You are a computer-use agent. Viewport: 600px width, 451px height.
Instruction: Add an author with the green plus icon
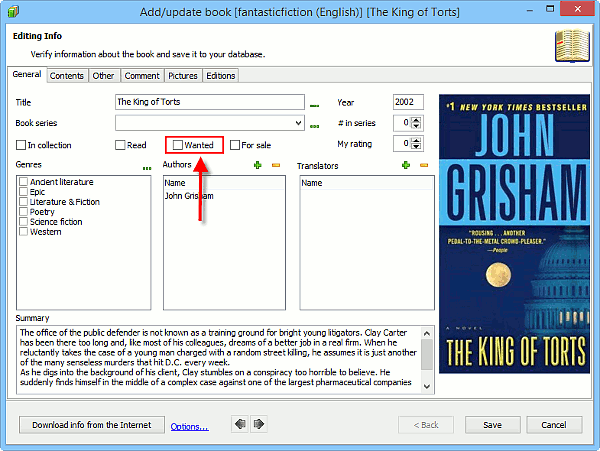point(258,165)
